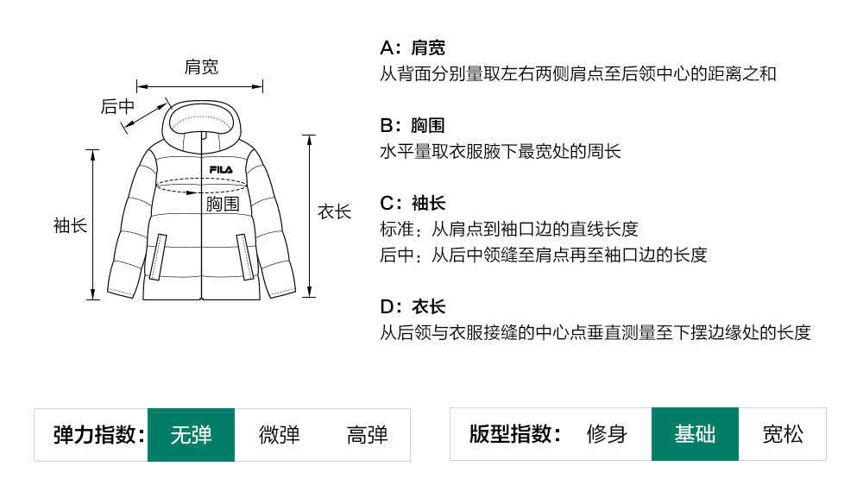Click the 弹力指数 label
863x504 pixels.
pos(98,434)
